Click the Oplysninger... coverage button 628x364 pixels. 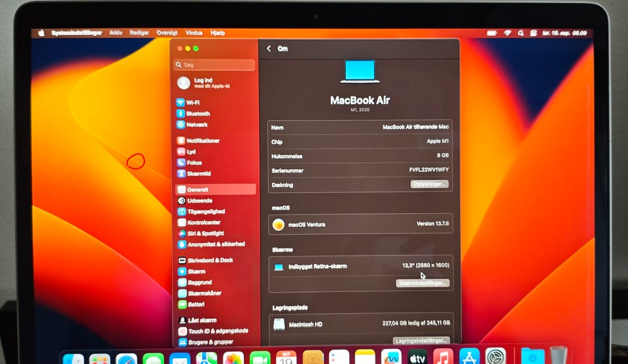tap(429, 184)
